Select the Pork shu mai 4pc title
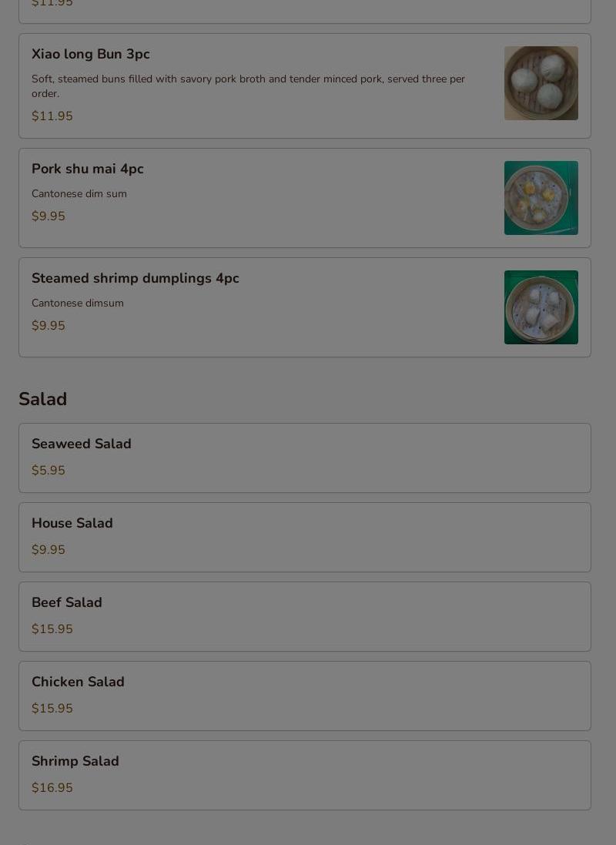 point(87,169)
